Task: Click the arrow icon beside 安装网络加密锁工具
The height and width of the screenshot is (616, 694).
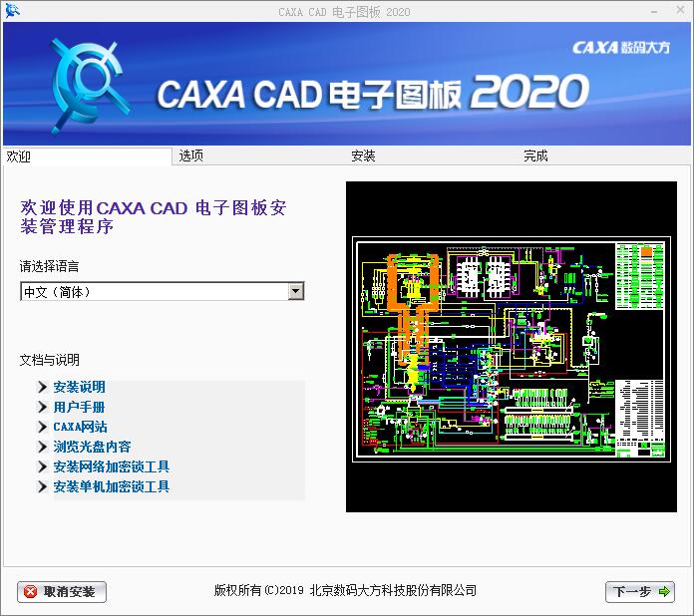Action: pos(43,466)
